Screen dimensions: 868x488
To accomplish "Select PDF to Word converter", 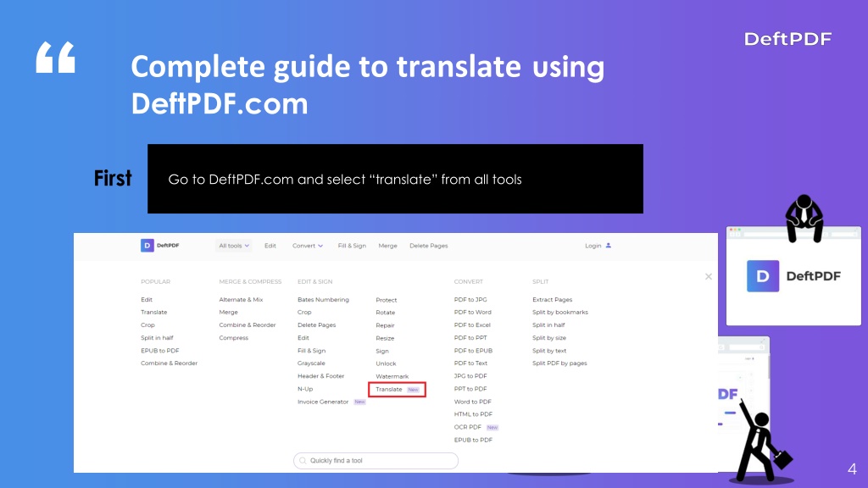I will click(x=473, y=312).
